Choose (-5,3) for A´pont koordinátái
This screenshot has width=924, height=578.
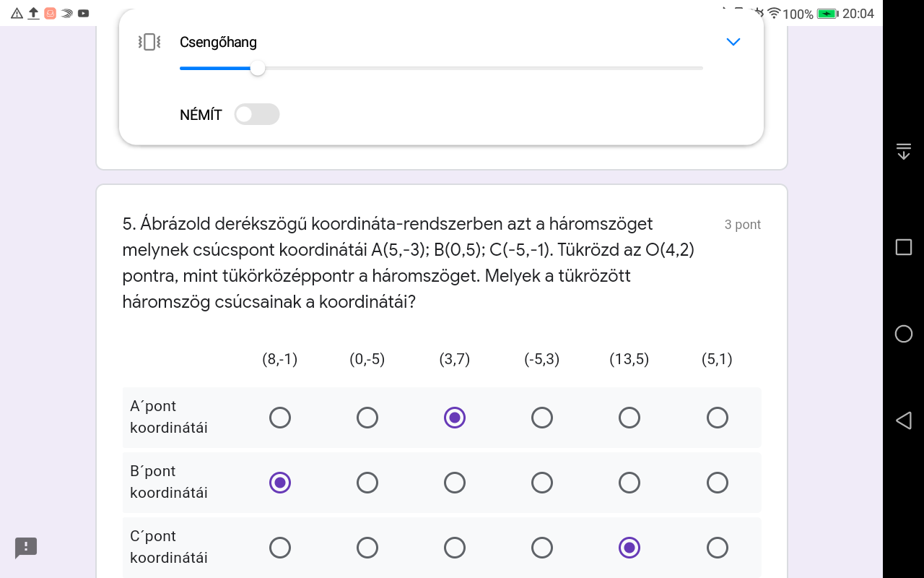click(x=542, y=418)
